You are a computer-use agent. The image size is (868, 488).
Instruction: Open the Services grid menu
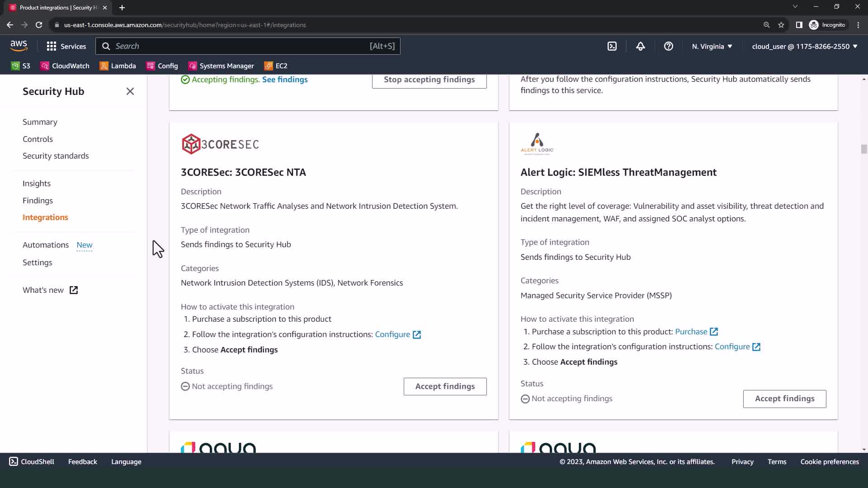point(66,46)
